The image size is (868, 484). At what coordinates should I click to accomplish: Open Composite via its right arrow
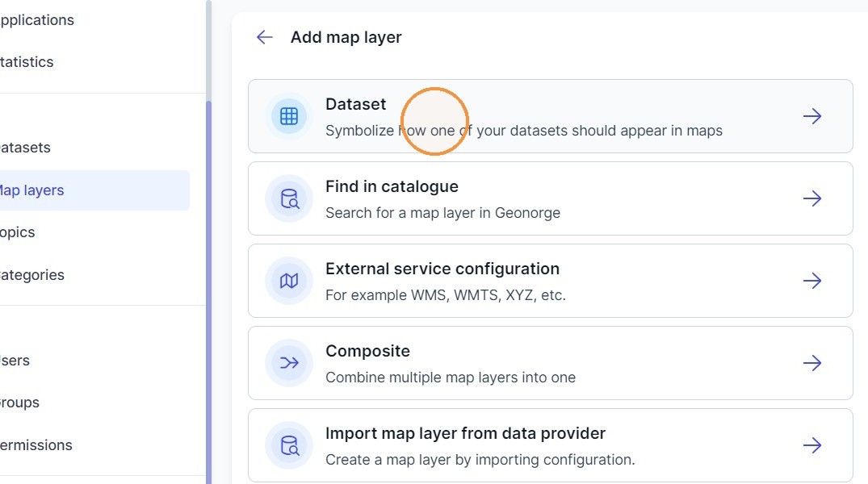click(x=812, y=363)
